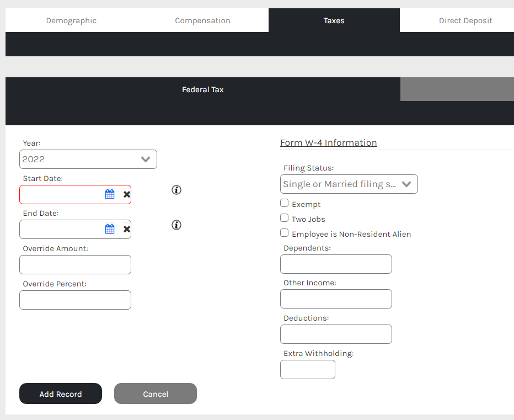Select the gray tab beside Federal Tax

coord(457,89)
